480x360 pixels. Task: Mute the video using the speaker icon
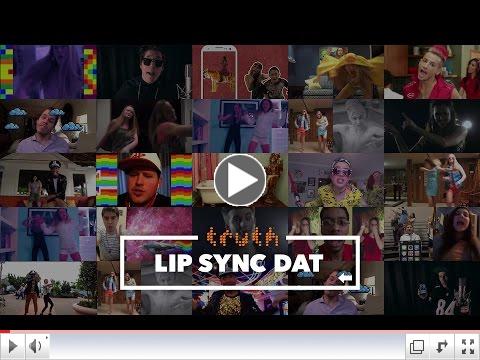pyautogui.click(x=36, y=346)
